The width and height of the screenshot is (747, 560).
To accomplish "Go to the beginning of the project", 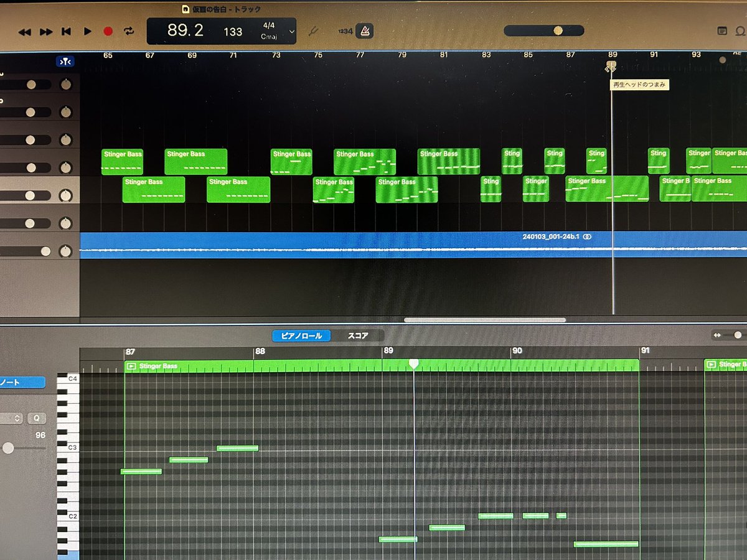I will click(66, 31).
